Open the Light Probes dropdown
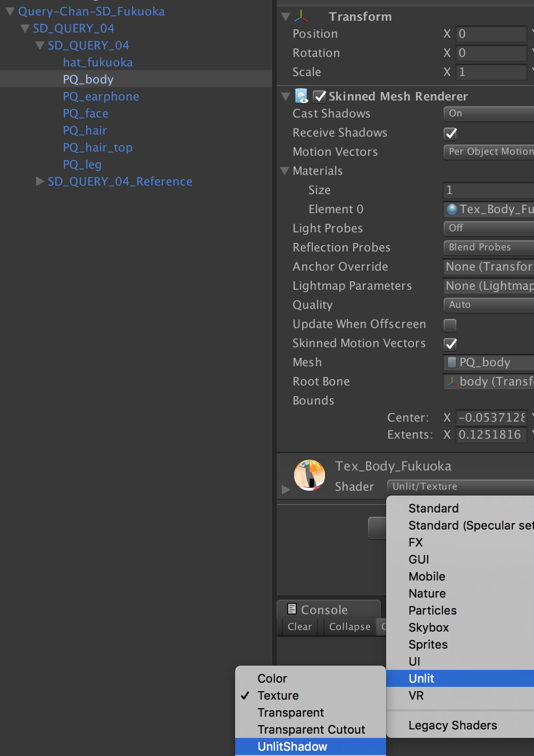The width and height of the screenshot is (534, 756). click(x=487, y=228)
